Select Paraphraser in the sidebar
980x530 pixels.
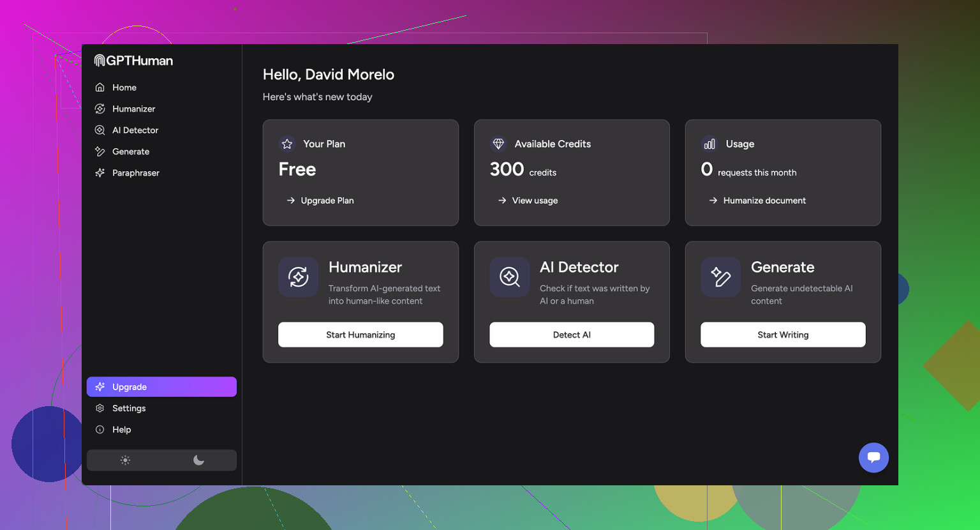pos(135,173)
